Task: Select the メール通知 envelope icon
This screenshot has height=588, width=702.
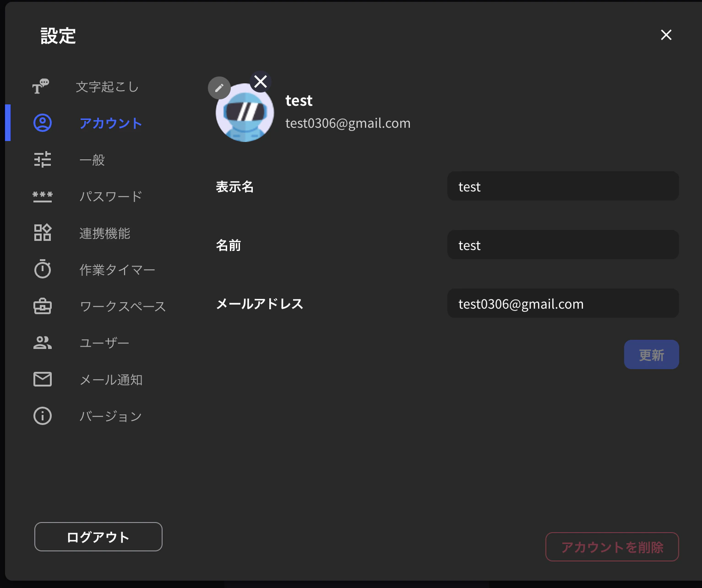Action: coord(42,379)
